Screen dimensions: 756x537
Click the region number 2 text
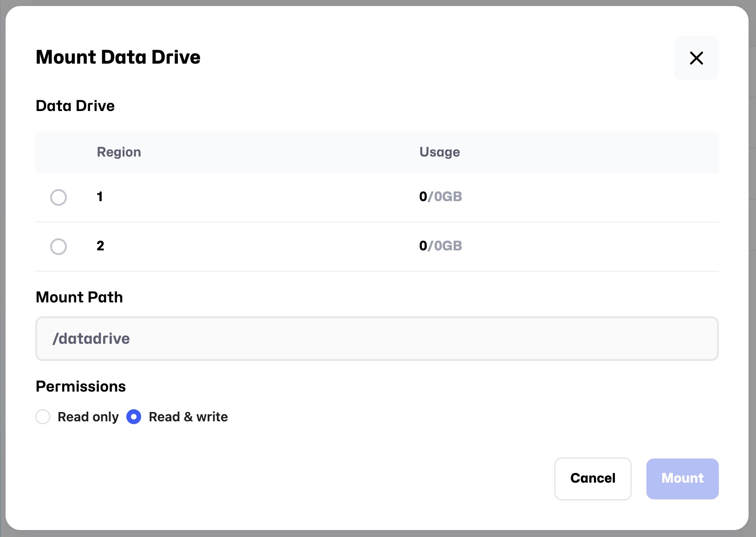point(100,246)
